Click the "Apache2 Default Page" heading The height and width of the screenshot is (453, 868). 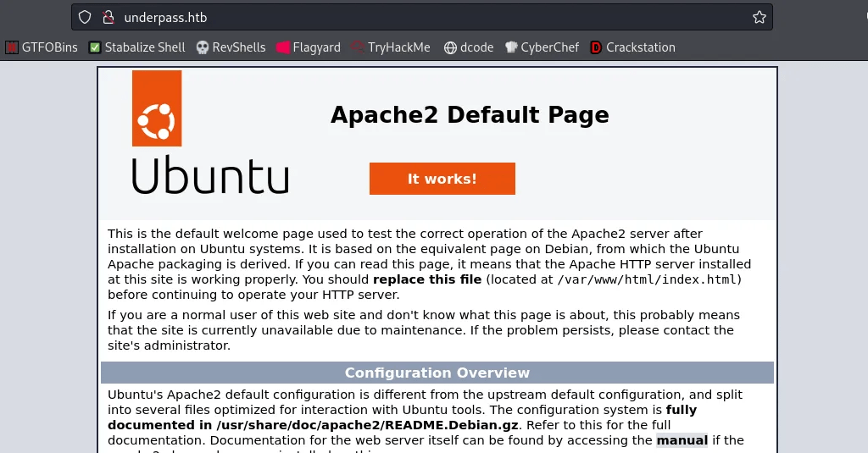coord(469,115)
